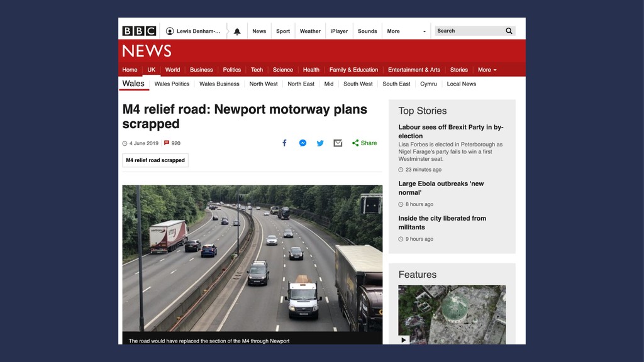
Task: Click into the Search input field
Action: 469,31
